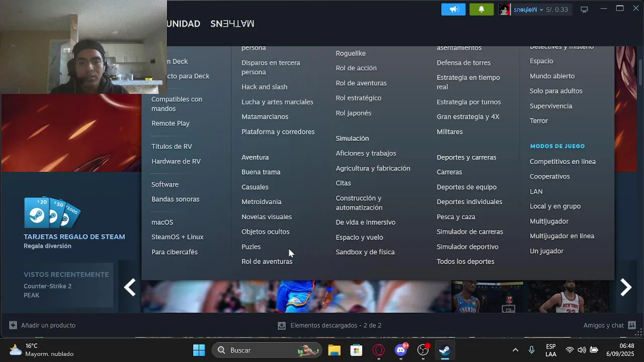644x362 pixels.
Task: Open Deportes y carreras heading
Action: [466, 157]
